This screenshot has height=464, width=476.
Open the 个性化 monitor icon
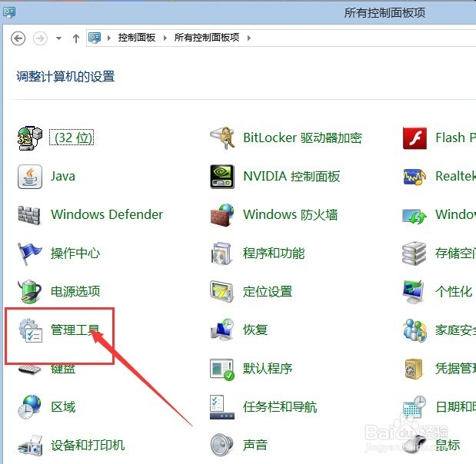click(414, 292)
